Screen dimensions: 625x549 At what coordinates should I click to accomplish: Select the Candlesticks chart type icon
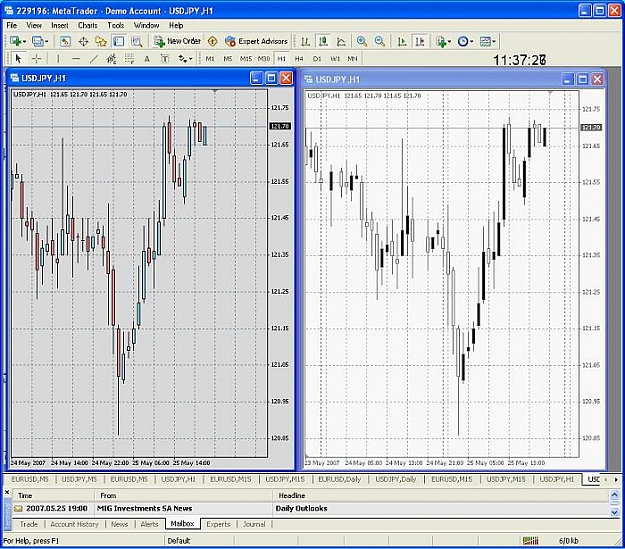pos(323,41)
